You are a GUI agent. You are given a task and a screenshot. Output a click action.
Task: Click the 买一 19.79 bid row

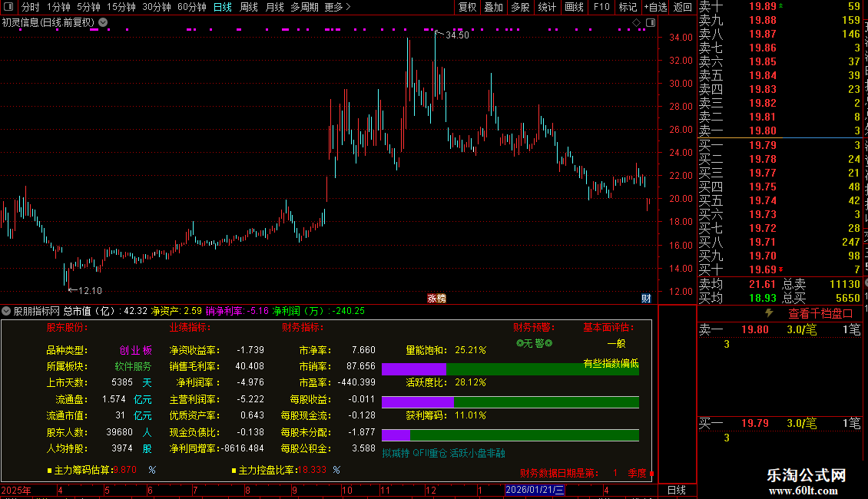pyautogui.click(x=780, y=145)
